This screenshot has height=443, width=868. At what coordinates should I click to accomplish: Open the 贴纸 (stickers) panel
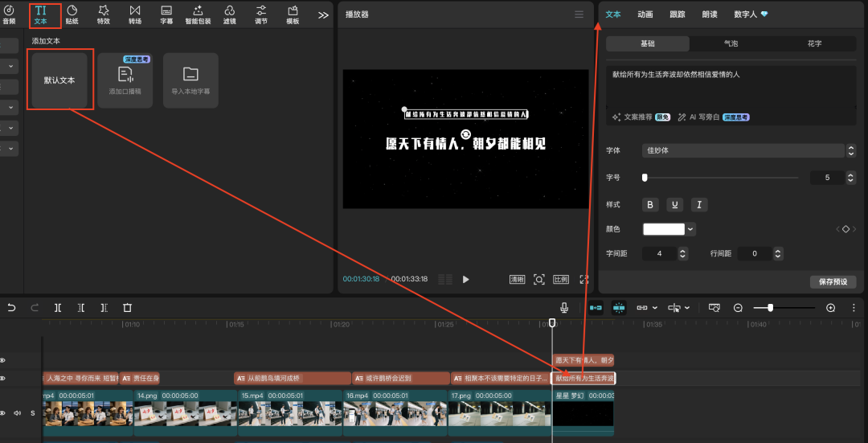point(72,14)
